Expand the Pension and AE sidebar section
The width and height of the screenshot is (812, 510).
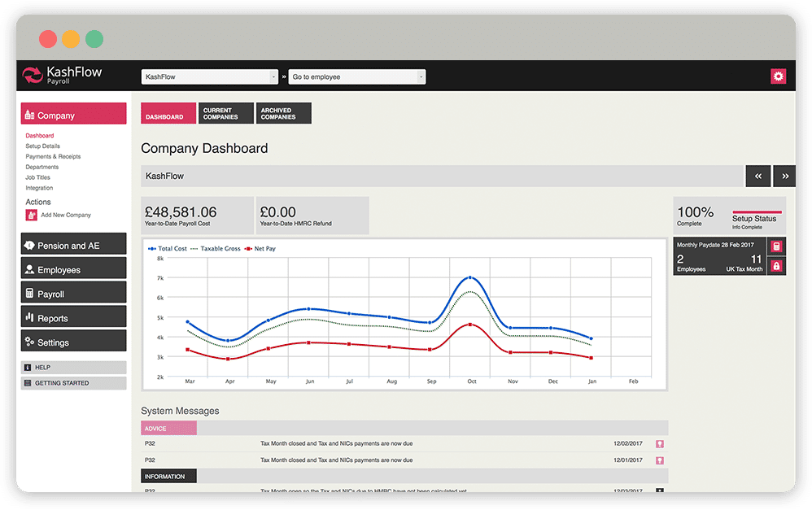[x=73, y=245]
